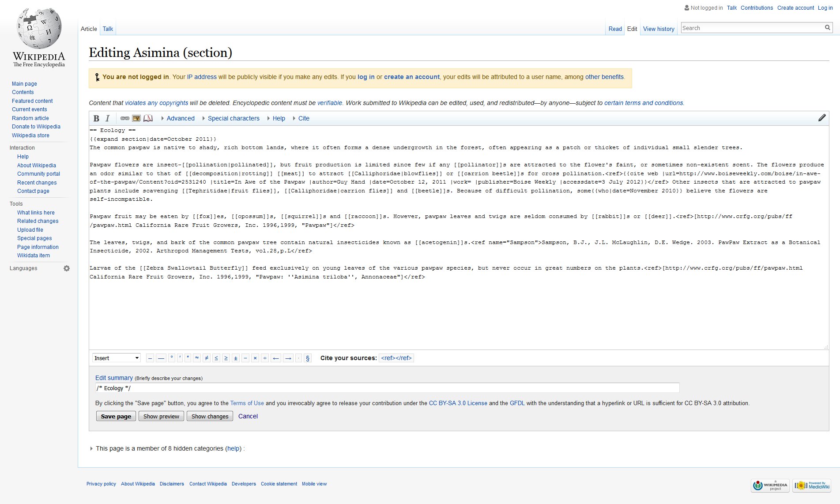The height and width of the screenshot is (504, 840).
Task: Insert the multiplication sign
Action: coord(255,358)
